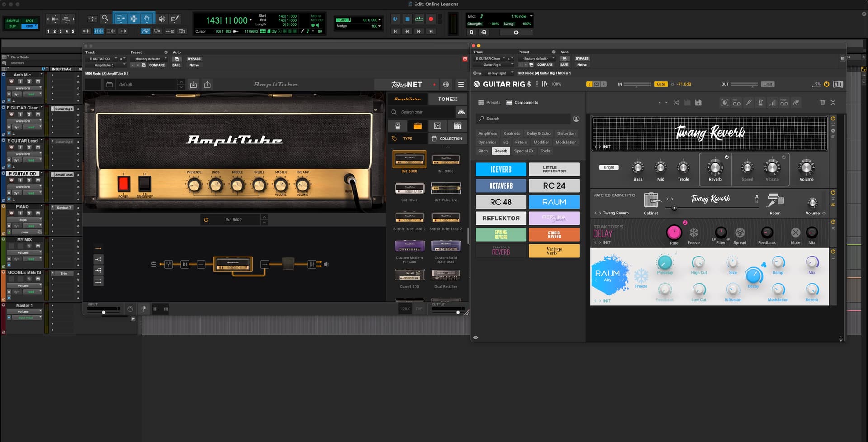This screenshot has height=442, width=868.
Task: Toggle the Guitar Rig input Gate
Action: coord(661,84)
